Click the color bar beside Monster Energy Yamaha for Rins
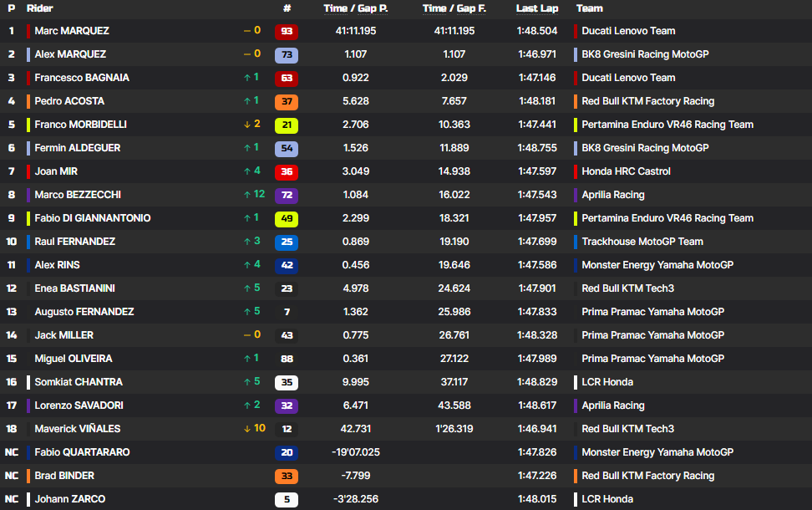This screenshot has height=510, width=812. coord(576,265)
